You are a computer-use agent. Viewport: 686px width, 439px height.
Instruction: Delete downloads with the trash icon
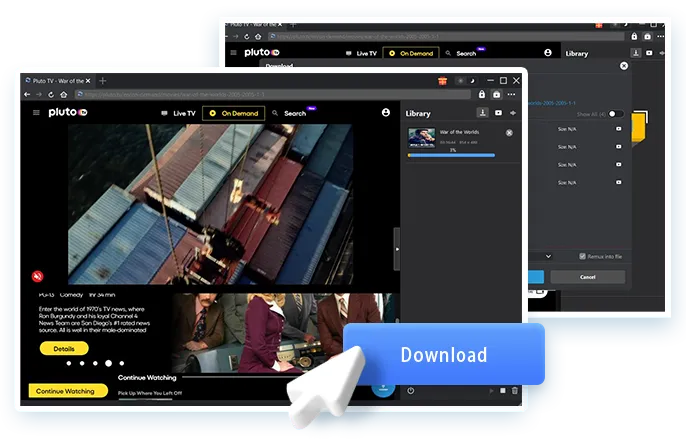coord(514,390)
